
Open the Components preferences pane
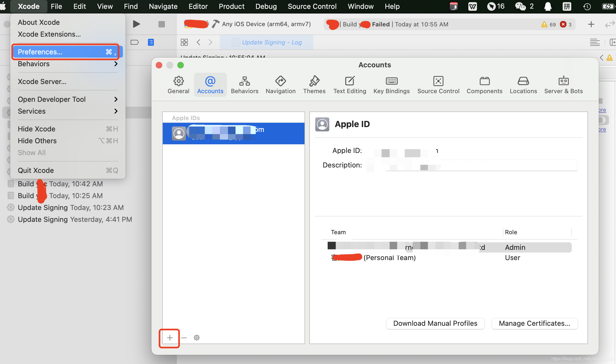point(484,85)
